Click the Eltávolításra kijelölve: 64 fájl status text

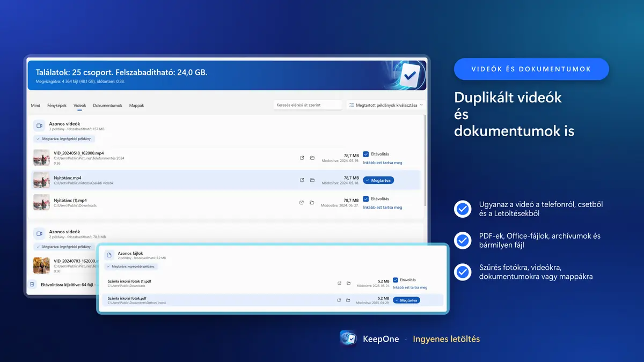point(67,285)
